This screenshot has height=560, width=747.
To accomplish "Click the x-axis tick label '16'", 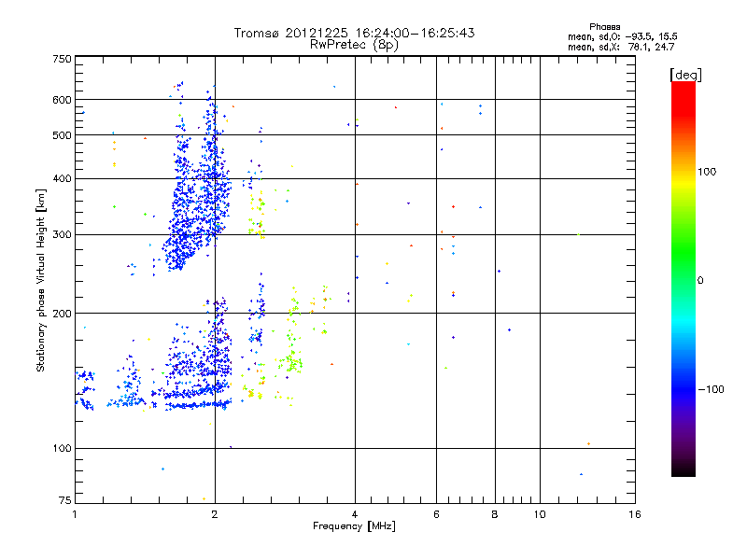I will (x=635, y=514).
